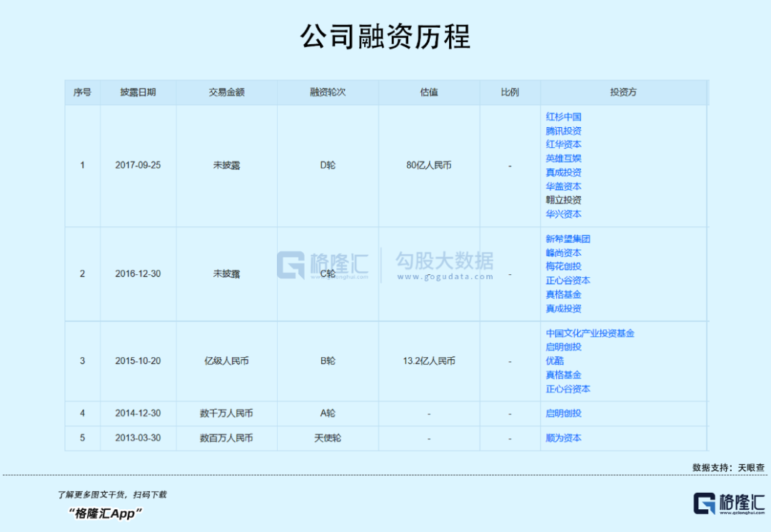
Task: Click the 顺为资本 investor link
Action: (563, 438)
